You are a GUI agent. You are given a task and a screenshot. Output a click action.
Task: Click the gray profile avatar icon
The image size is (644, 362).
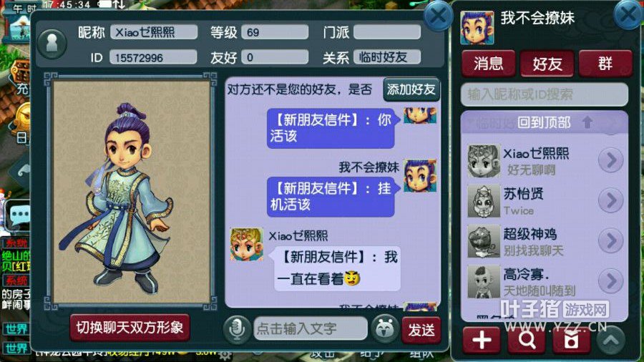point(52,43)
